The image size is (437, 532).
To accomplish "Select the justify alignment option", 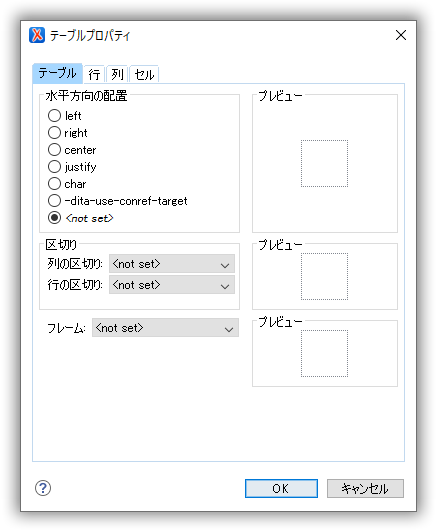I will tap(54, 167).
